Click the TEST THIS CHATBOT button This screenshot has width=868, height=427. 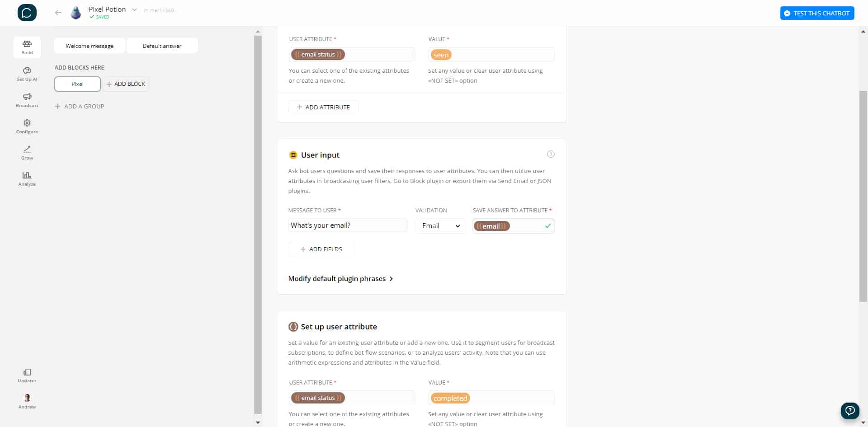817,13
